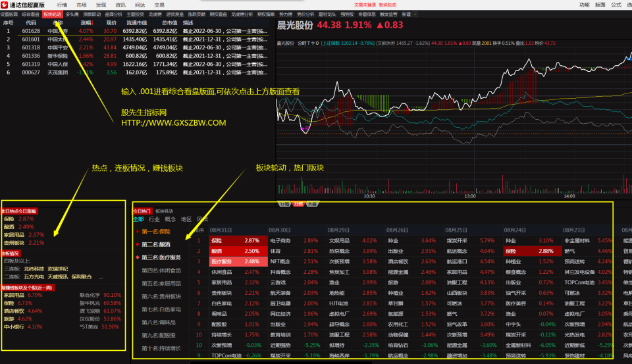This screenshot has height=364, width=632.
Task: Open the 发现 menu
Action: (101, 5)
